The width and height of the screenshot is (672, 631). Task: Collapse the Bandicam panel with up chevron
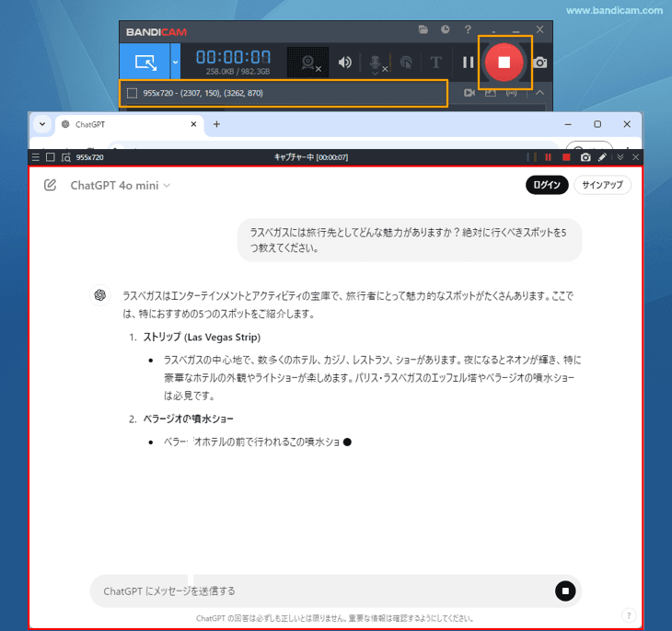click(539, 93)
